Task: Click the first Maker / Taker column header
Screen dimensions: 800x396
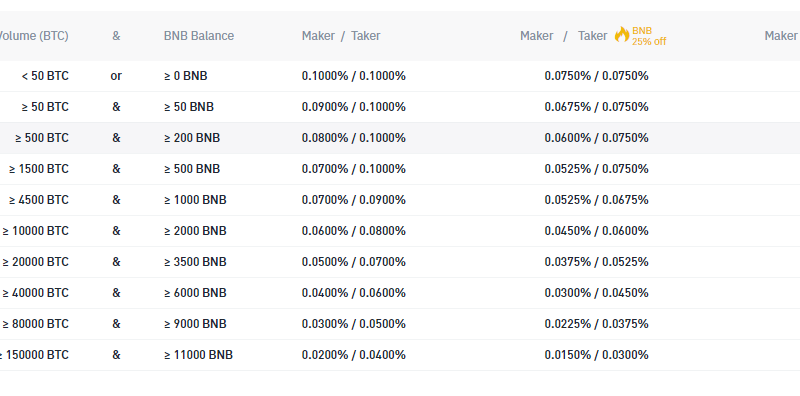Action: [x=341, y=36]
